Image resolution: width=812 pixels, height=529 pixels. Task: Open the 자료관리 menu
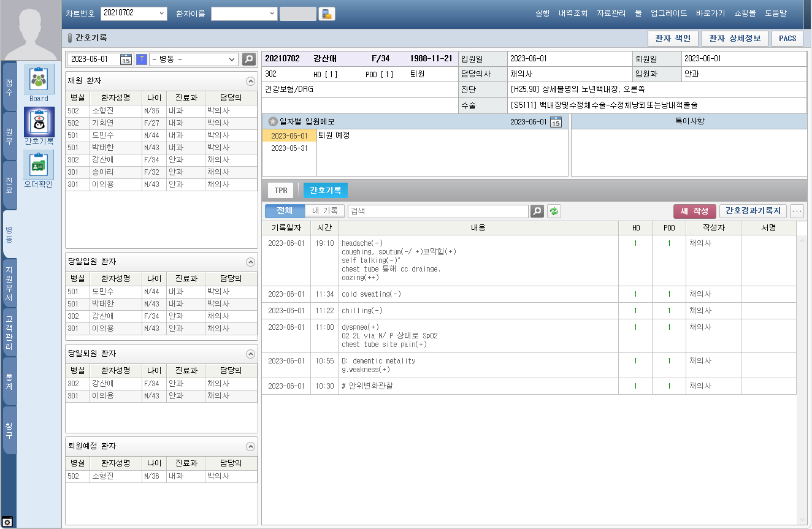pyautogui.click(x=611, y=13)
